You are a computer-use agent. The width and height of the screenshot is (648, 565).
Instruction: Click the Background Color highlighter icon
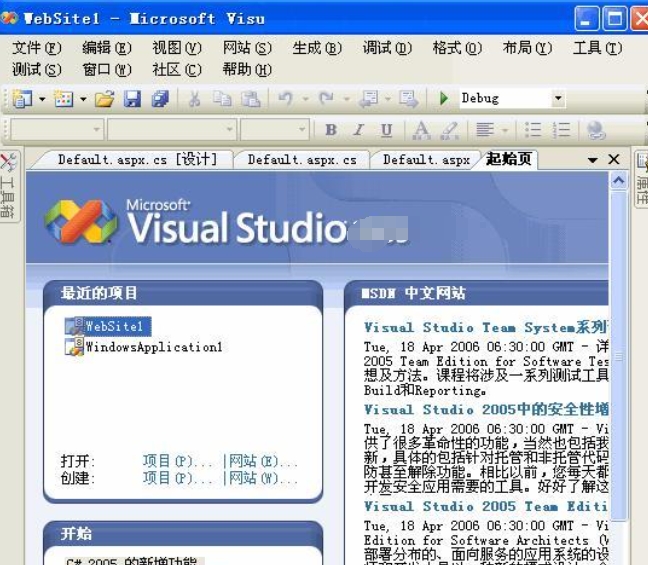pyautogui.click(x=450, y=130)
